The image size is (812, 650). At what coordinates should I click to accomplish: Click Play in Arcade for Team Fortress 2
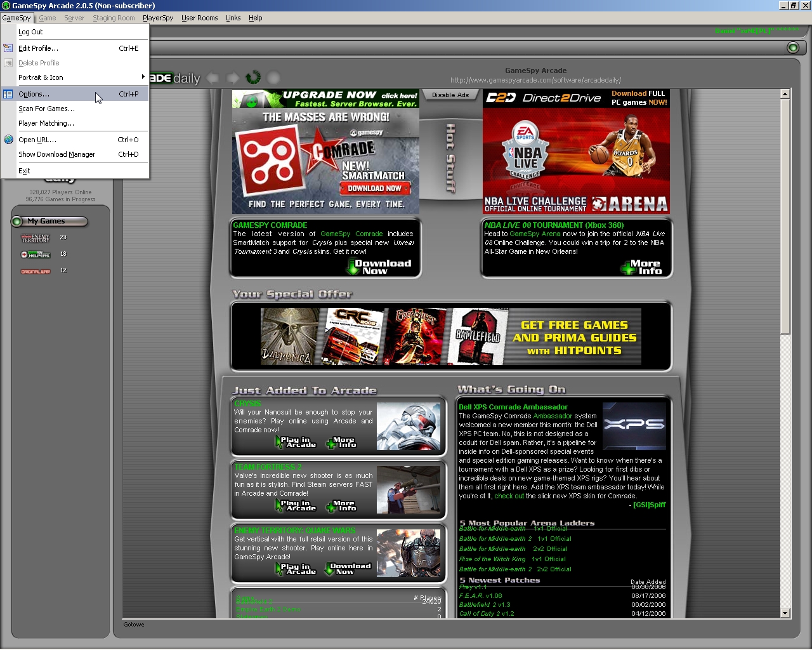click(296, 506)
